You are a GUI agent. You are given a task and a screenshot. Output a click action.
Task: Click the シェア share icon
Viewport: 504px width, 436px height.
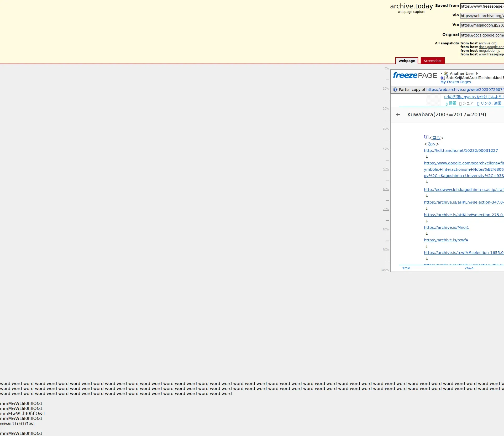tap(460, 103)
